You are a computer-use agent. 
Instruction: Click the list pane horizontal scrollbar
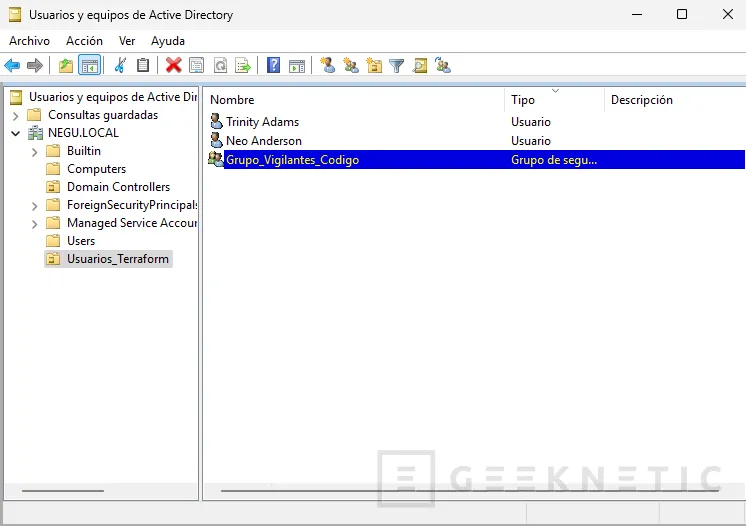pyautogui.click(x=470, y=490)
